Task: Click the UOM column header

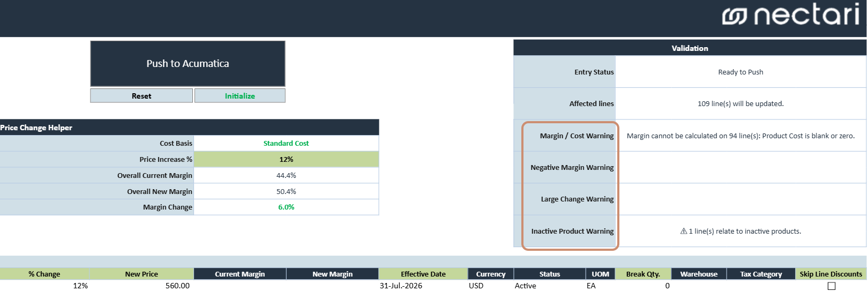Action: 600,274
